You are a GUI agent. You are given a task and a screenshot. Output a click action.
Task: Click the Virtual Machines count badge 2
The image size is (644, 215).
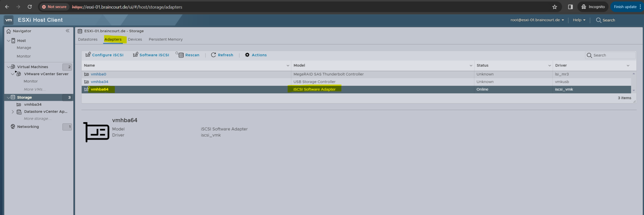click(67, 67)
